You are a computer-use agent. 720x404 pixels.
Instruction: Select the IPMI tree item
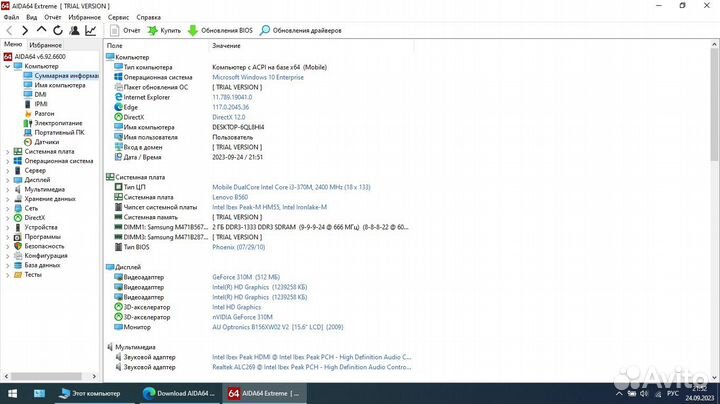[x=35, y=104]
